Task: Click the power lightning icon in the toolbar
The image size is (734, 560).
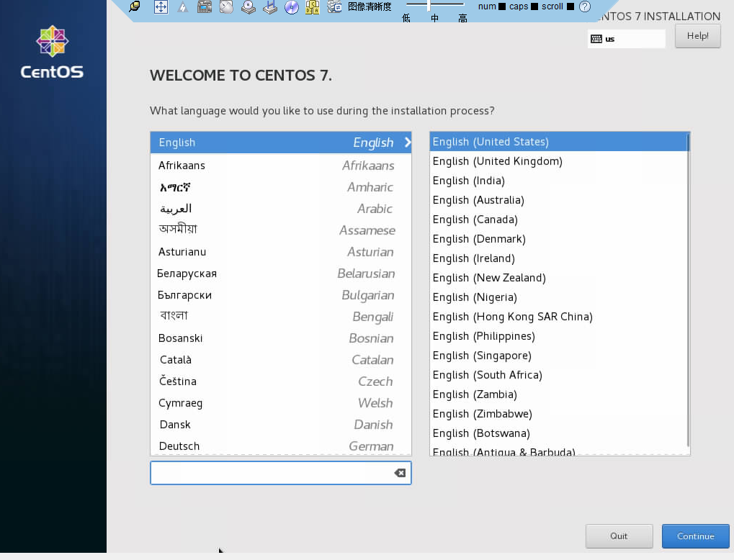Action: pyautogui.click(x=183, y=7)
